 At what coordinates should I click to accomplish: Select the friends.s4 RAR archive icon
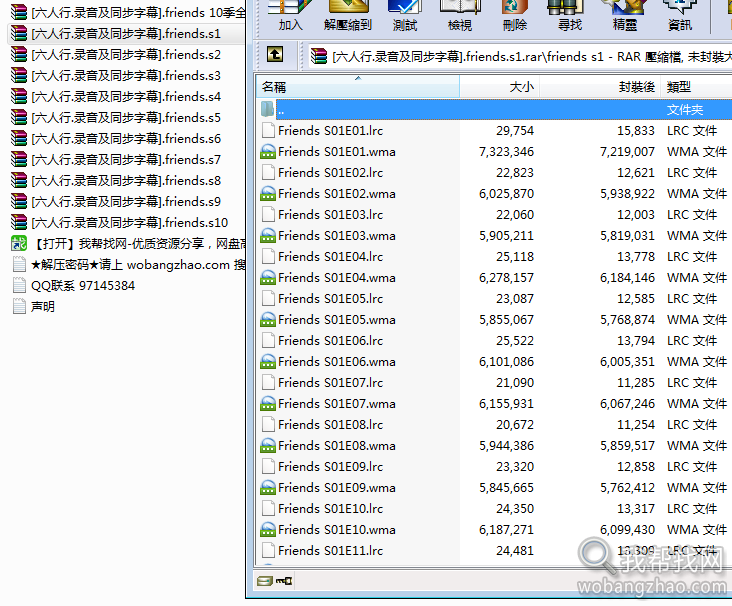tap(19, 97)
